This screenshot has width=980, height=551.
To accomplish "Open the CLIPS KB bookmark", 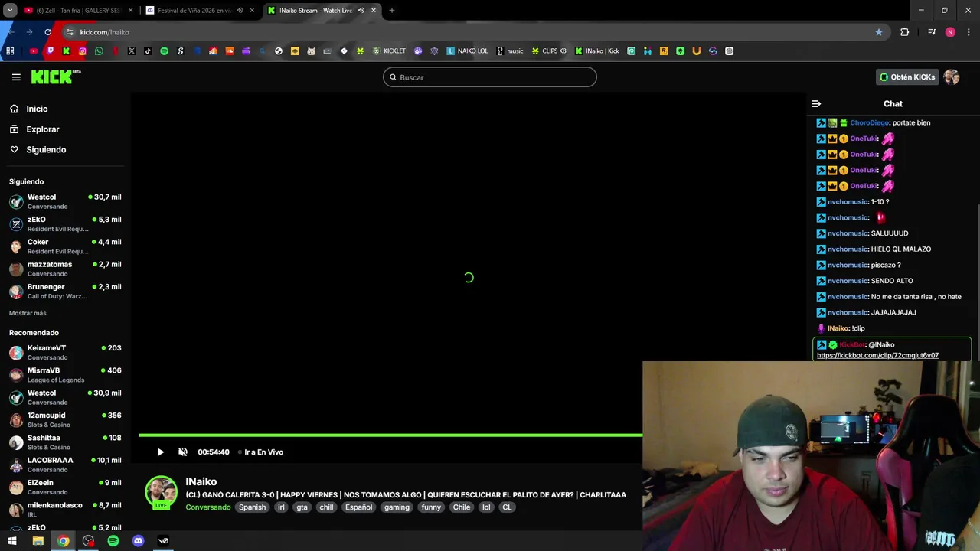I will 549,51.
